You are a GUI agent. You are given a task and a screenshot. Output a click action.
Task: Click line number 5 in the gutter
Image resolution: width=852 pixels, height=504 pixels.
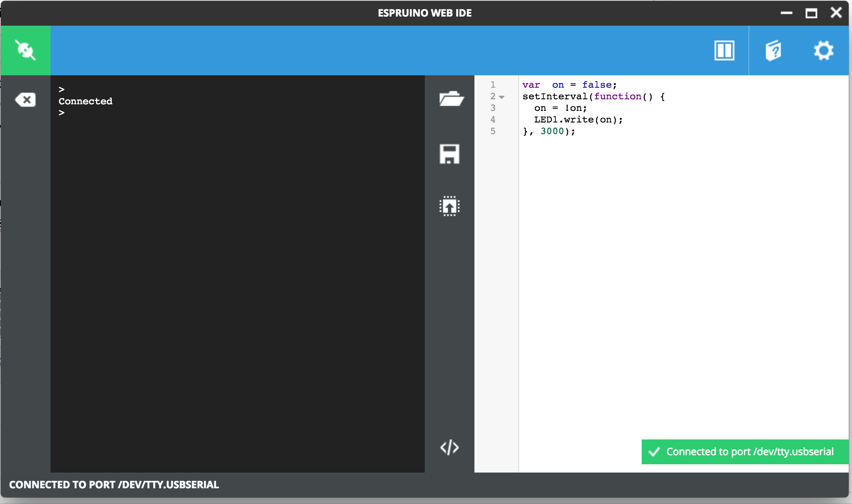coord(493,131)
